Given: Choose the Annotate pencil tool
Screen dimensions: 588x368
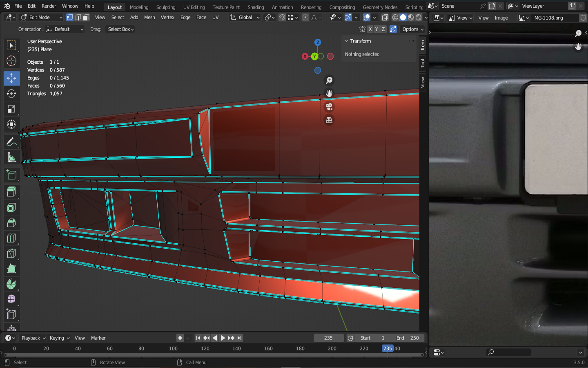Looking at the screenshot, I should [11, 142].
